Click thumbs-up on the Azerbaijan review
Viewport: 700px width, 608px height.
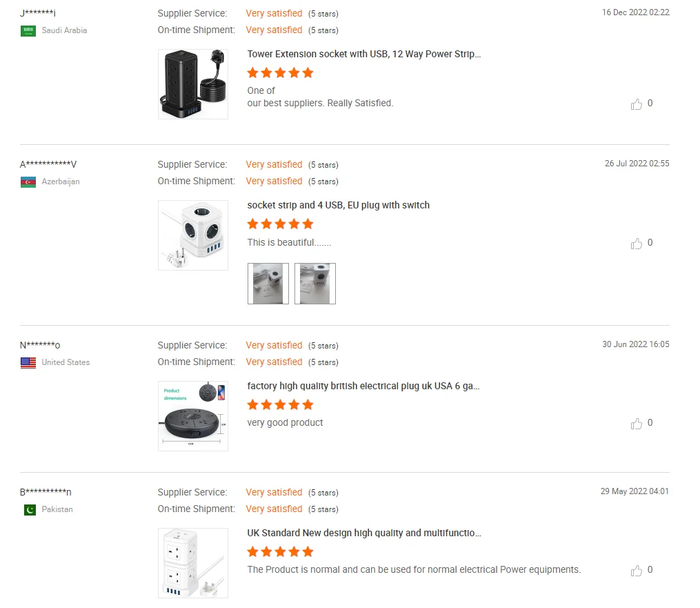pos(636,244)
